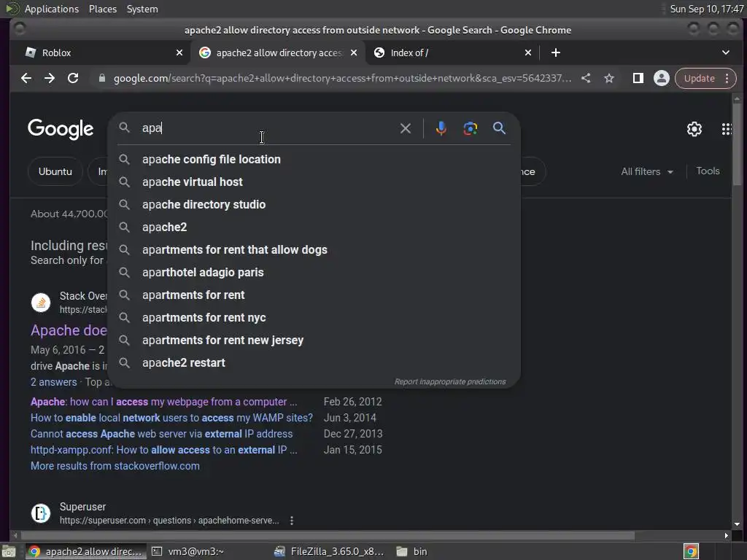747x560 pixels.
Task: Click the show desktop icon in taskbar
Action: (9, 551)
